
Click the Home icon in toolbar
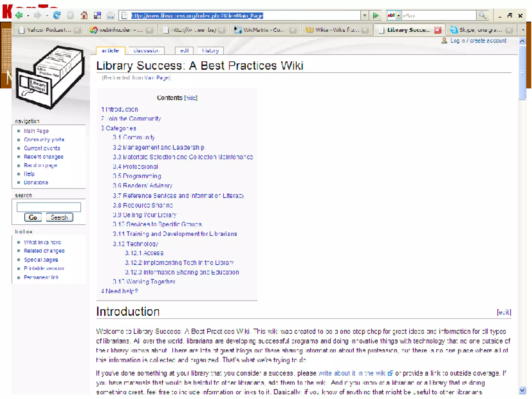(x=84, y=15)
